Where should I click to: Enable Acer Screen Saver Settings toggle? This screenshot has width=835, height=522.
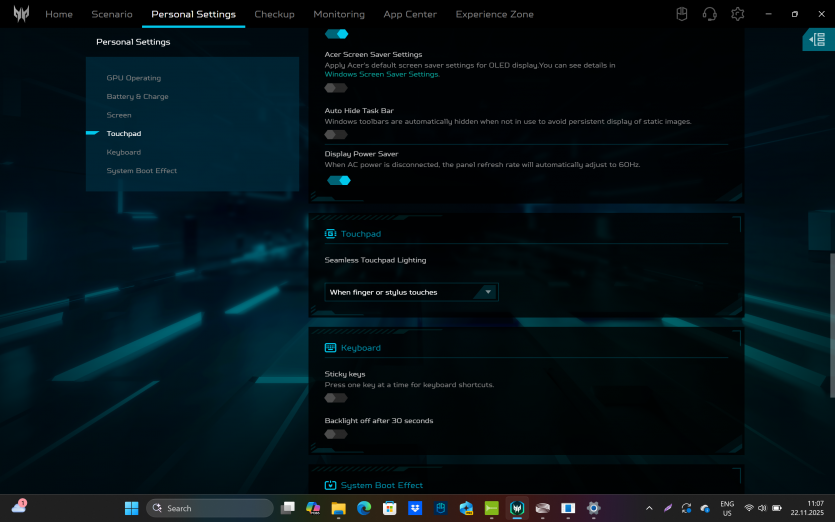[336, 88]
